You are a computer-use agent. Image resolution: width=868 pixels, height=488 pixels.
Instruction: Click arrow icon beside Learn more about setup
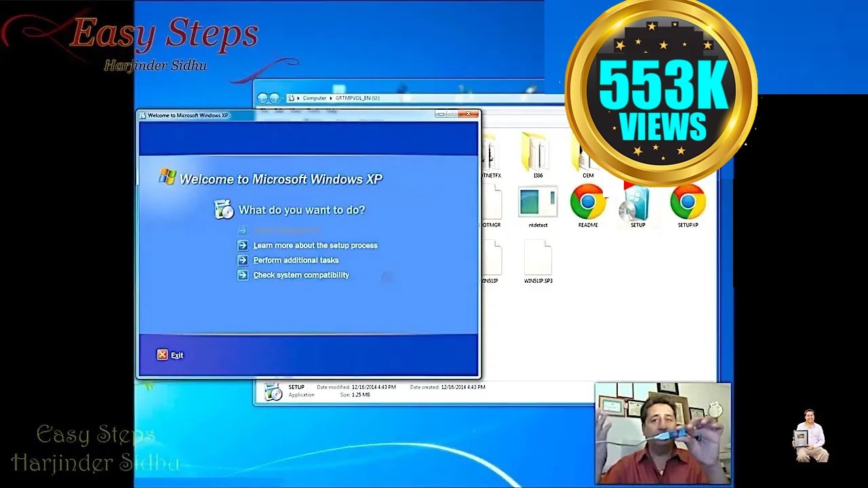pos(243,245)
